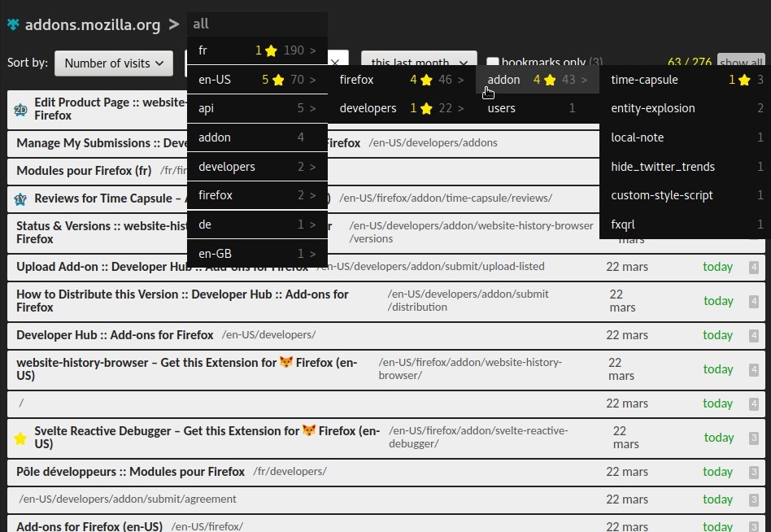The height and width of the screenshot is (532, 771).
Task: Expand the en-GB row chevron
Action: tap(313, 254)
